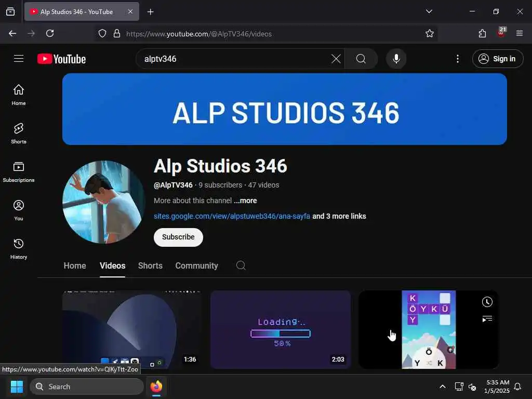The width and height of the screenshot is (532, 399).
Task: Open the tracking protection shield icon
Action: 102,33
